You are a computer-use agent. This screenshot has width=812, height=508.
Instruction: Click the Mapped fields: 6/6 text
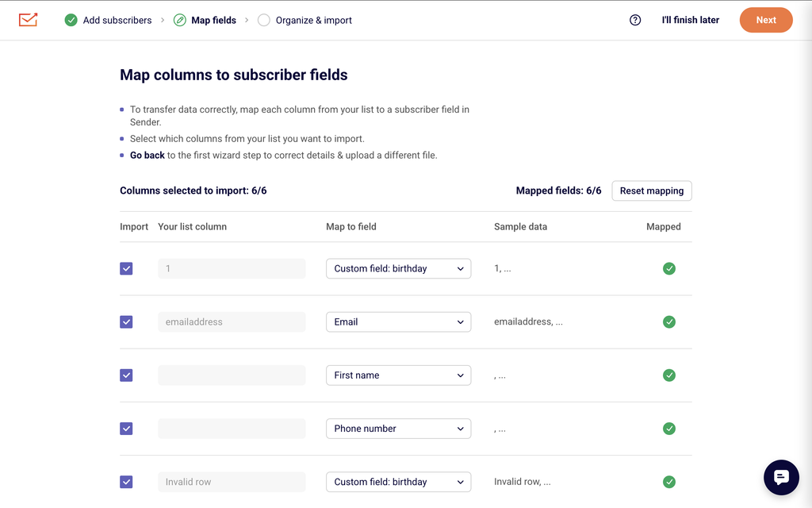(x=558, y=190)
